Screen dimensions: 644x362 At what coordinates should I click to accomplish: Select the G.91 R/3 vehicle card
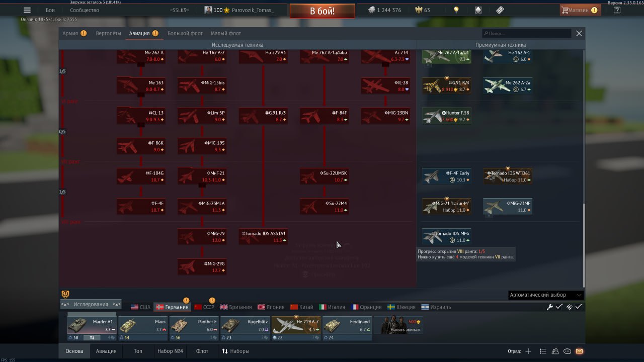[263, 116]
